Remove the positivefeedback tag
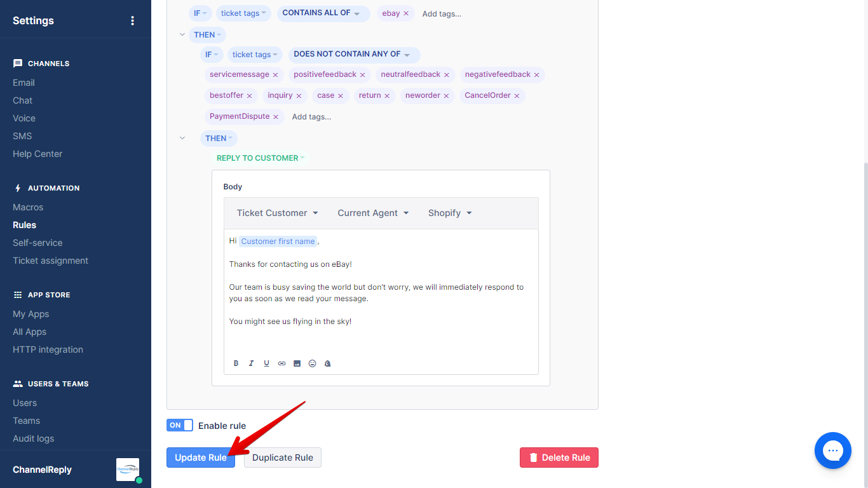The height and width of the screenshot is (488, 868). [x=362, y=75]
